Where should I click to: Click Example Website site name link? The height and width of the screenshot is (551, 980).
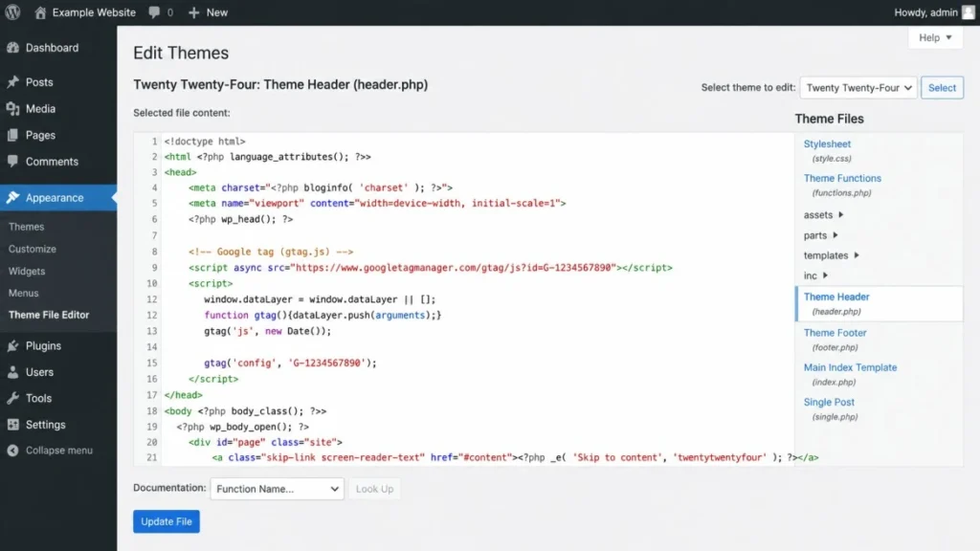[94, 12]
